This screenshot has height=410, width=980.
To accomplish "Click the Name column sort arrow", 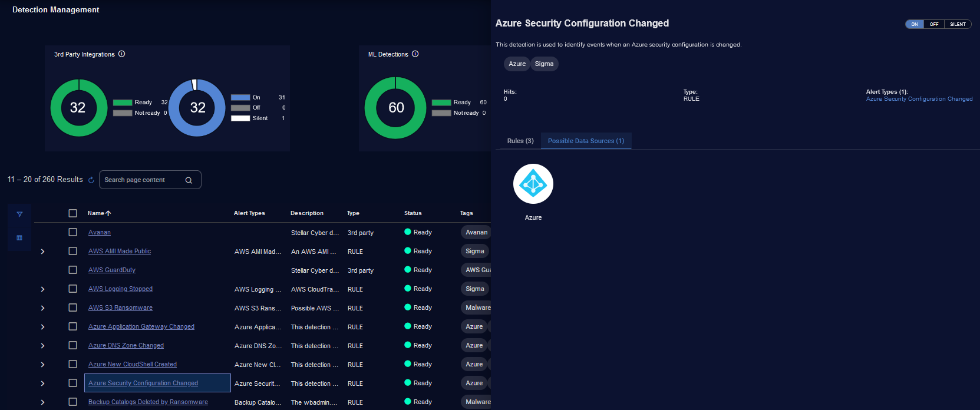I will 108,213.
